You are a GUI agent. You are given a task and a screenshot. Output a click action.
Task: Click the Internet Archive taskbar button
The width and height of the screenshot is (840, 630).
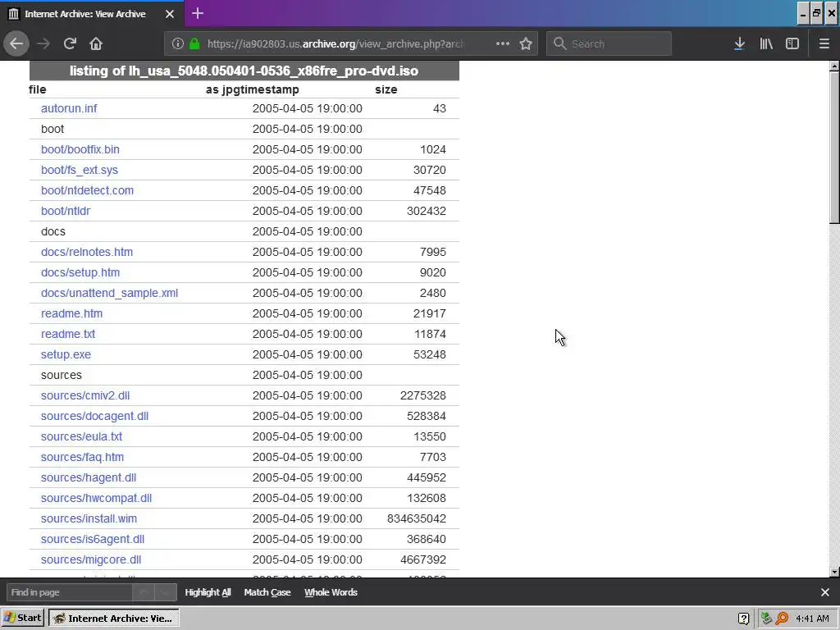pyautogui.click(x=113, y=618)
